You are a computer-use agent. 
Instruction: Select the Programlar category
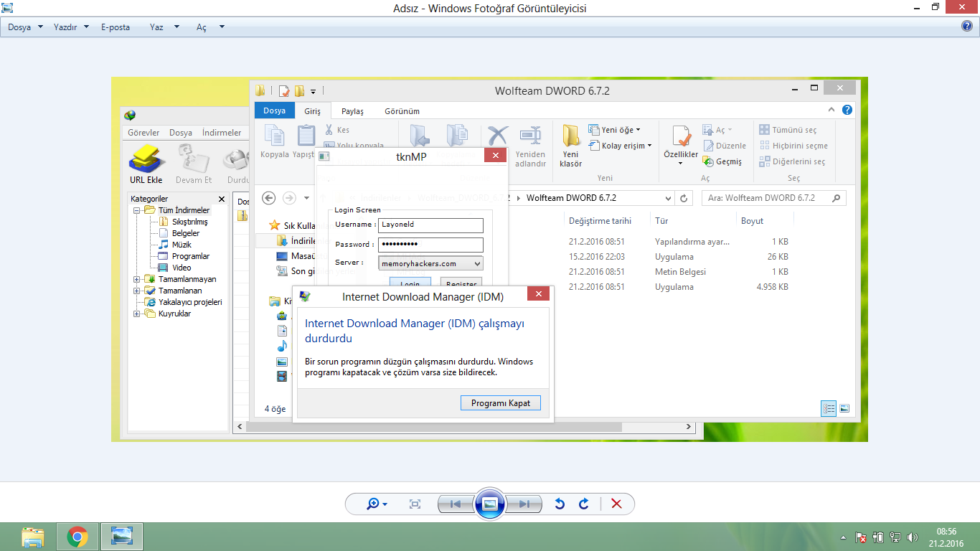(190, 256)
